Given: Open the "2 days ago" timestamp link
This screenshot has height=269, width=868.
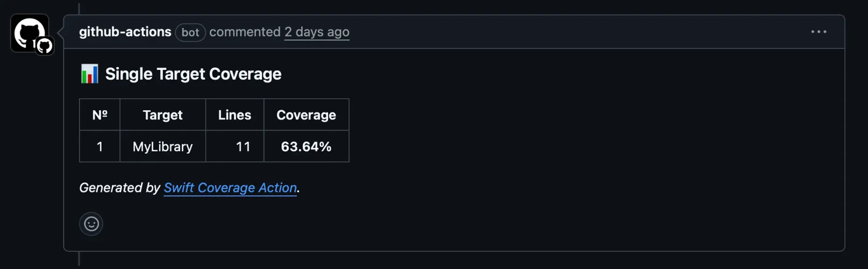Looking at the screenshot, I should [x=317, y=32].
